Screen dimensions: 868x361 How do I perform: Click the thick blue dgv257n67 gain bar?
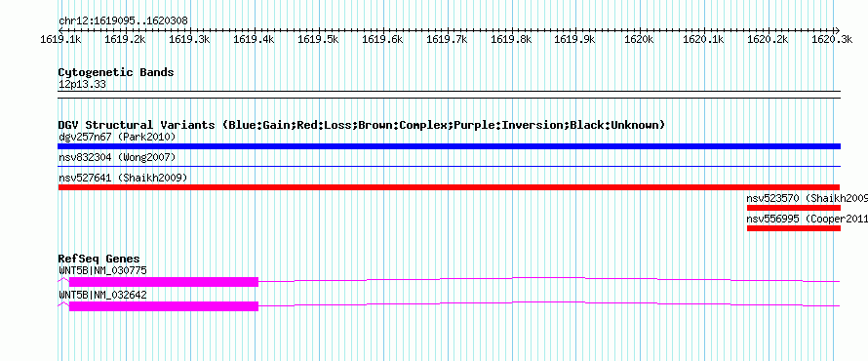click(449, 146)
